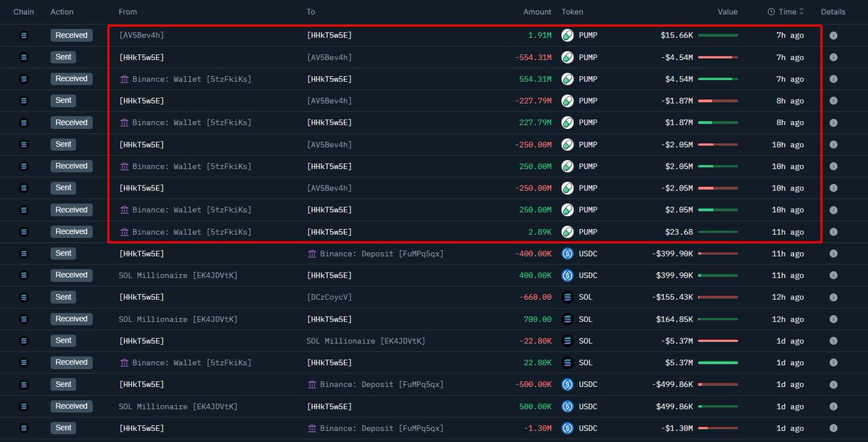Image resolution: width=868 pixels, height=442 pixels.
Task: Click the Sent badge in the -660.00 SOL row
Action: pyautogui.click(x=63, y=297)
